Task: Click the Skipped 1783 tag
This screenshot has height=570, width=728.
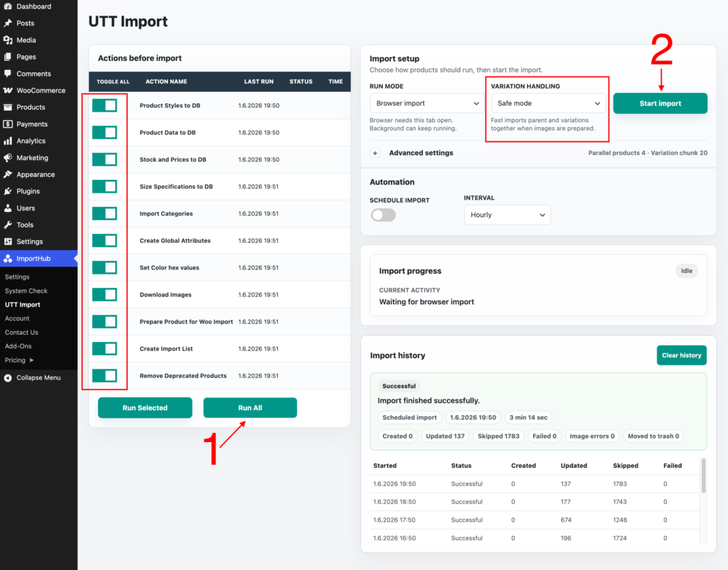Action: click(498, 436)
